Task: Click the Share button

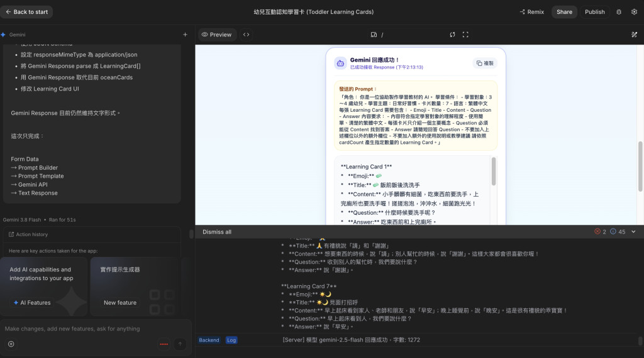Action: click(564, 12)
